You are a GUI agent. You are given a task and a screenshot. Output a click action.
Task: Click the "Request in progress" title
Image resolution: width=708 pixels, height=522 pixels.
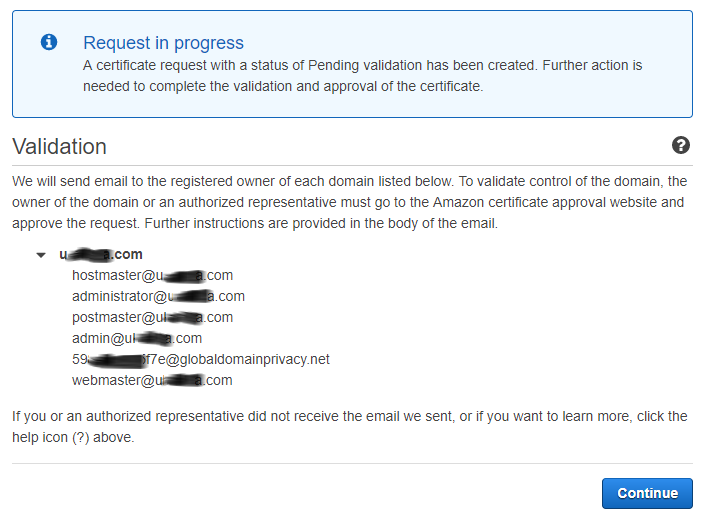[x=163, y=43]
